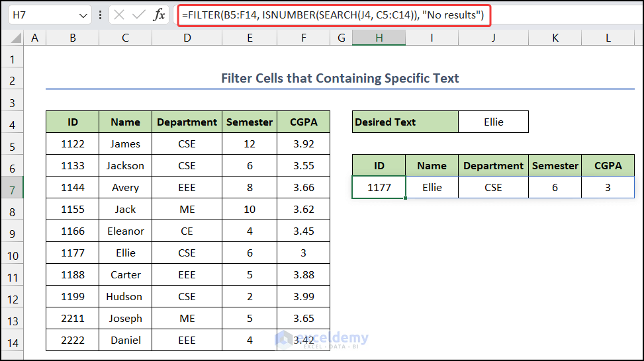Click the CGPA value 3.92 cell

tap(303, 143)
